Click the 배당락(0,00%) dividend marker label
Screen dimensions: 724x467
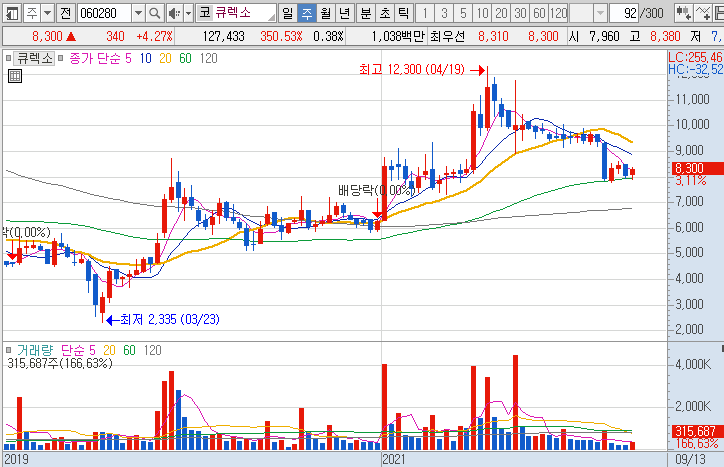tap(377, 190)
